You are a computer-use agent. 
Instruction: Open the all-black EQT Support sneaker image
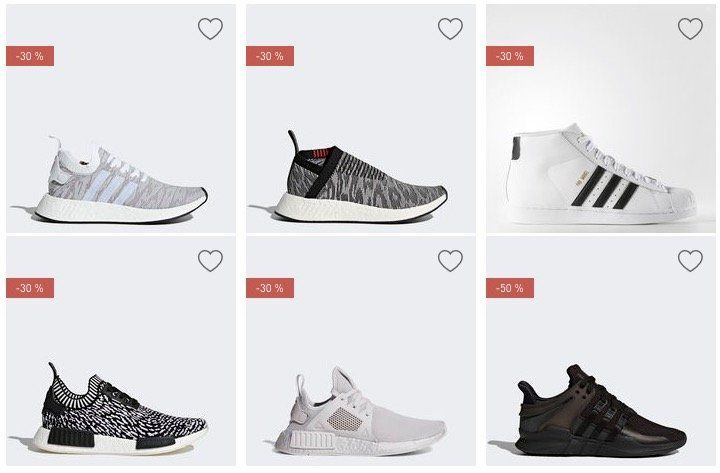pyautogui.click(x=601, y=410)
